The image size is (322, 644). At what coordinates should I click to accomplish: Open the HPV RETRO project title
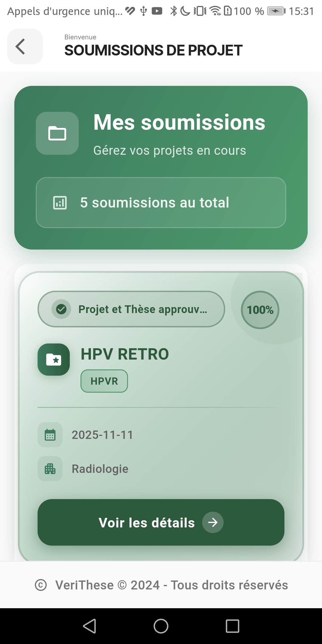click(x=125, y=354)
